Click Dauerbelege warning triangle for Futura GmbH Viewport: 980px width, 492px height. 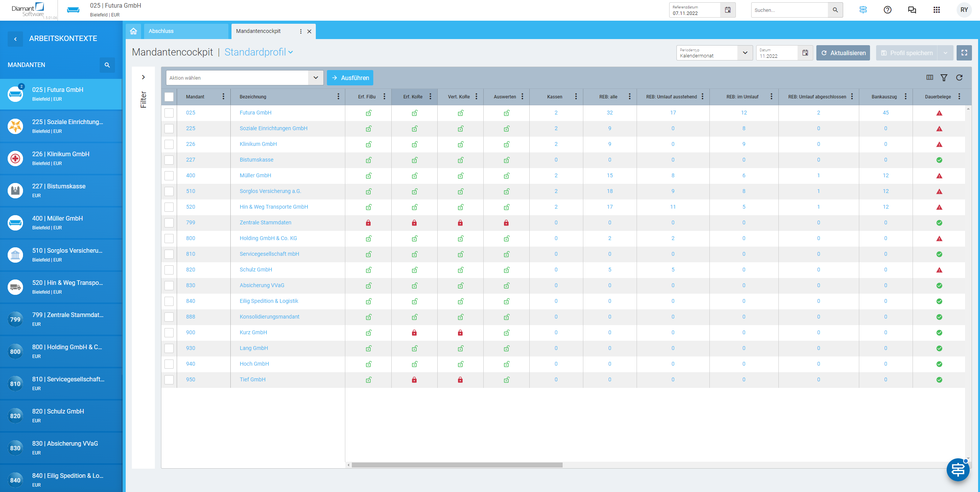pos(939,113)
